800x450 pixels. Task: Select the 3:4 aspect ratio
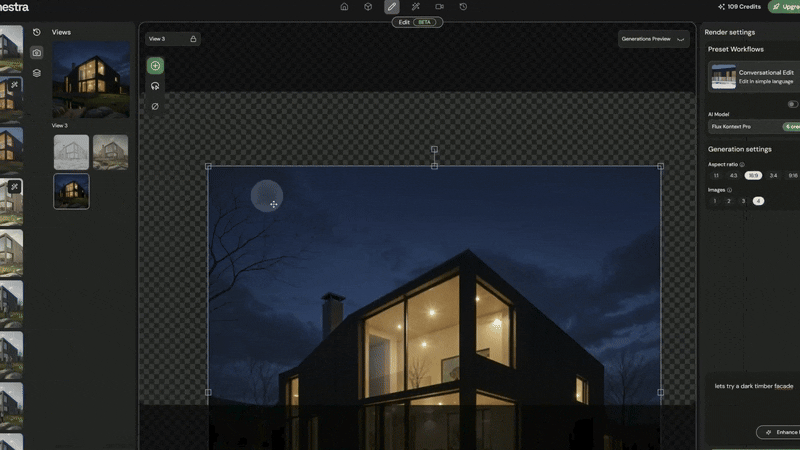tap(773, 176)
